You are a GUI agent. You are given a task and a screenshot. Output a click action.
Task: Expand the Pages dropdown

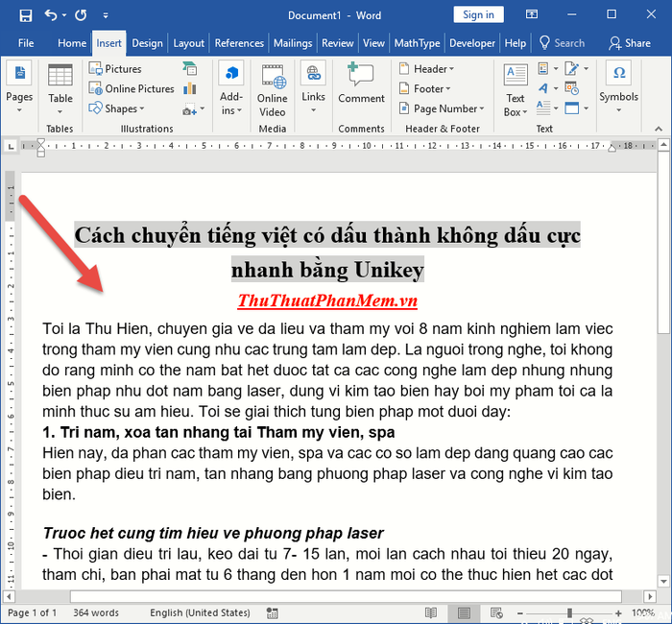[x=19, y=88]
